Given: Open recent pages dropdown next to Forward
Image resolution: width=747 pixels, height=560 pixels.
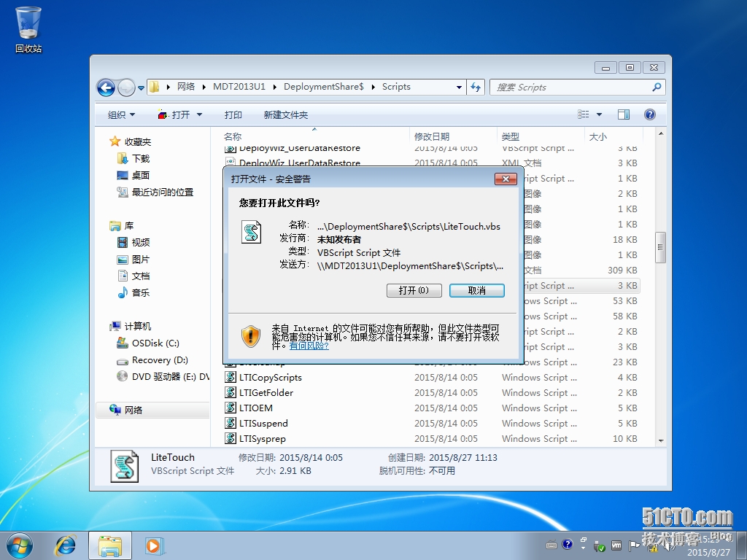Looking at the screenshot, I should (141, 88).
